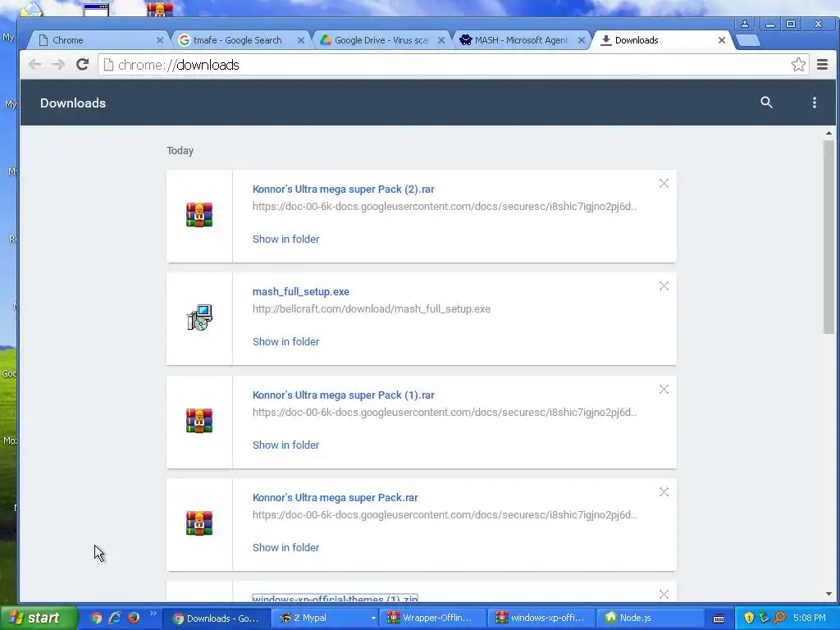Launch Internet Explorer from quick launch
The height and width of the screenshot is (630, 840).
[115, 618]
